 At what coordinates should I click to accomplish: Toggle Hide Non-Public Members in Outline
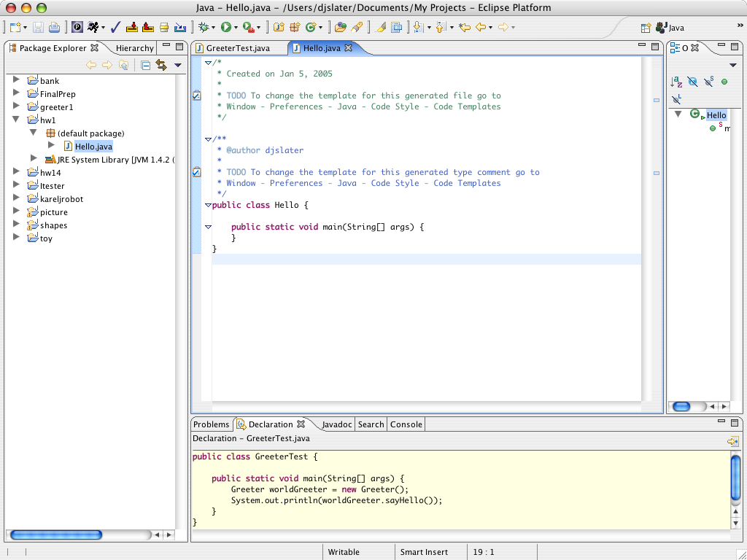[724, 82]
